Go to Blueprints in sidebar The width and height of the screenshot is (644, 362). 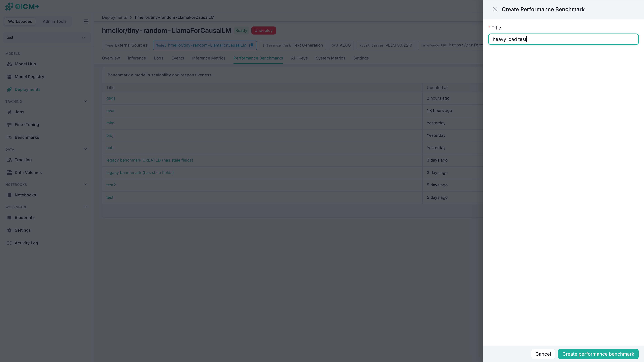[24, 218]
